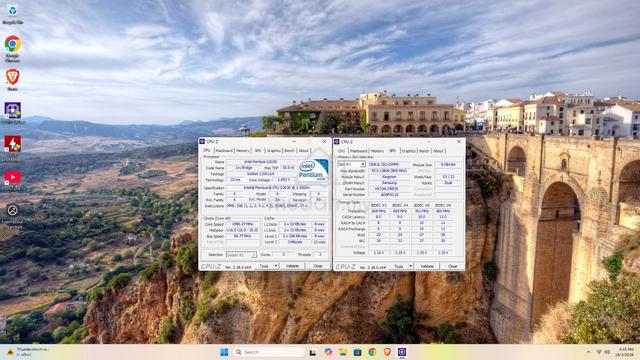Click the Samsung DRAM manufacturer field
The height and width of the screenshot is (360, 640).
389,183
